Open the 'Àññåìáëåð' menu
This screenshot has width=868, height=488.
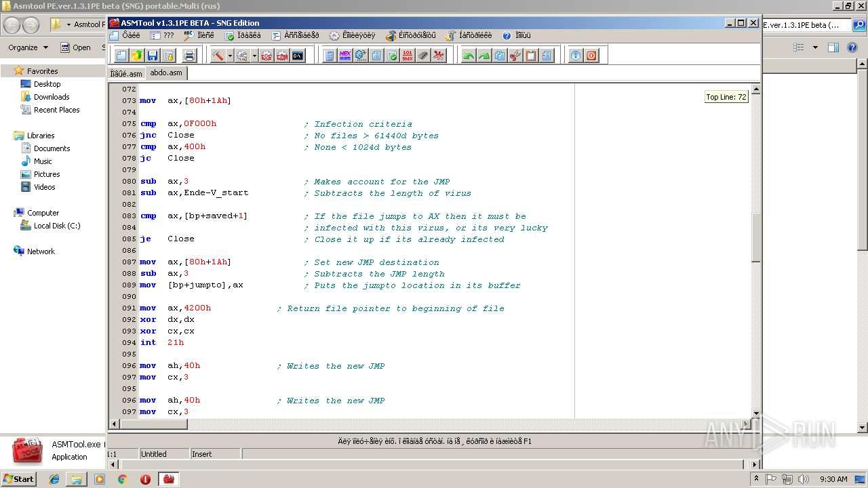(x=295, y=35)
